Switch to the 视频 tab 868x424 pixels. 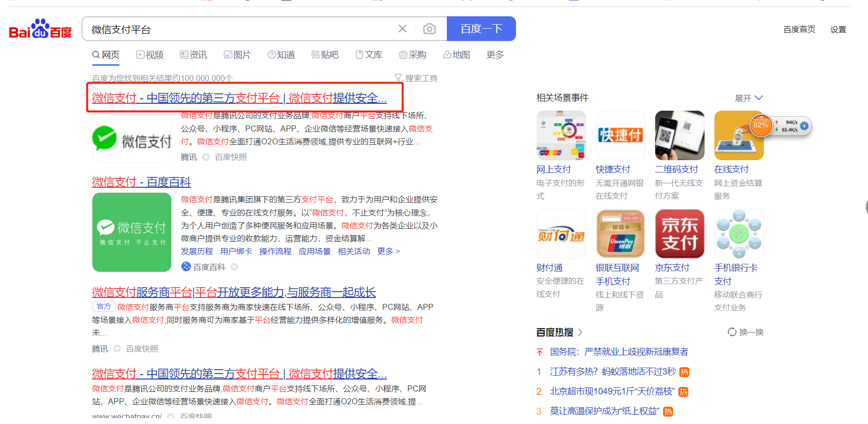click(150, 55)
